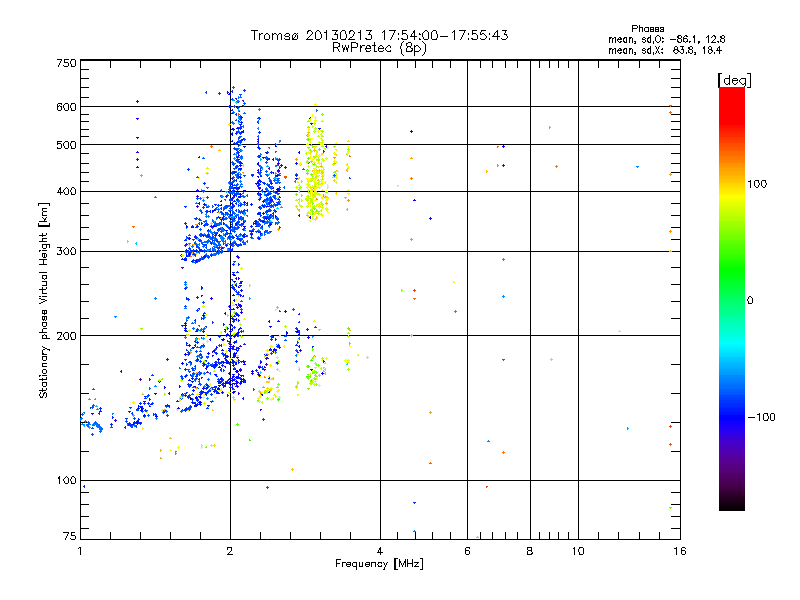Screen dimensions: 800x600
Task: Click the Frequency [MHz] axis title
Action: (379, 564)
